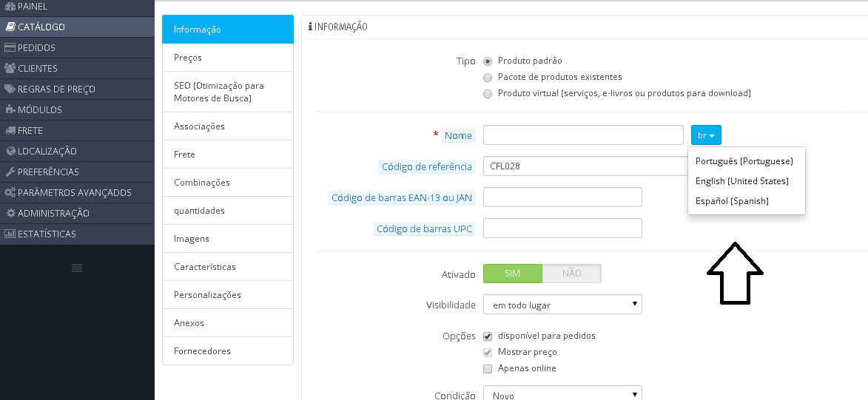Collapse sidebar using the hamburger lines icon
Image resolution: width=868 pixels, height=400 pixels.
(77, 268)
